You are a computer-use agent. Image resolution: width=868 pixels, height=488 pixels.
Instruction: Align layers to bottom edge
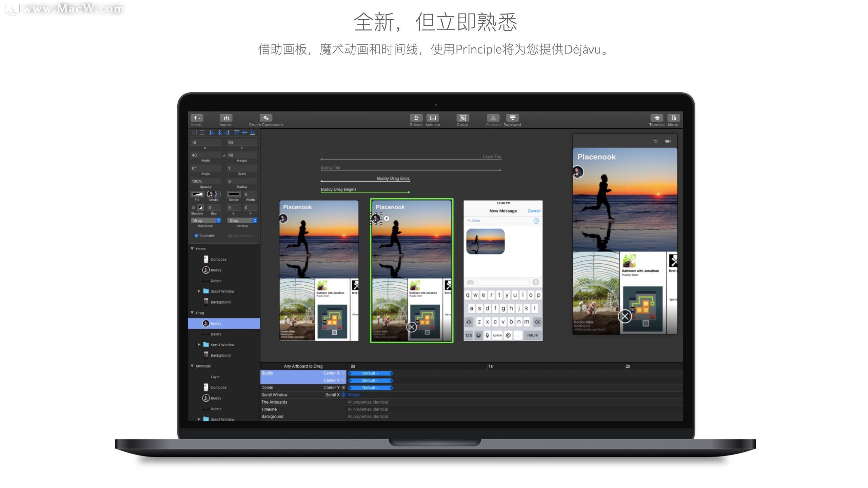pyautogui.click(x=253, y=133)
